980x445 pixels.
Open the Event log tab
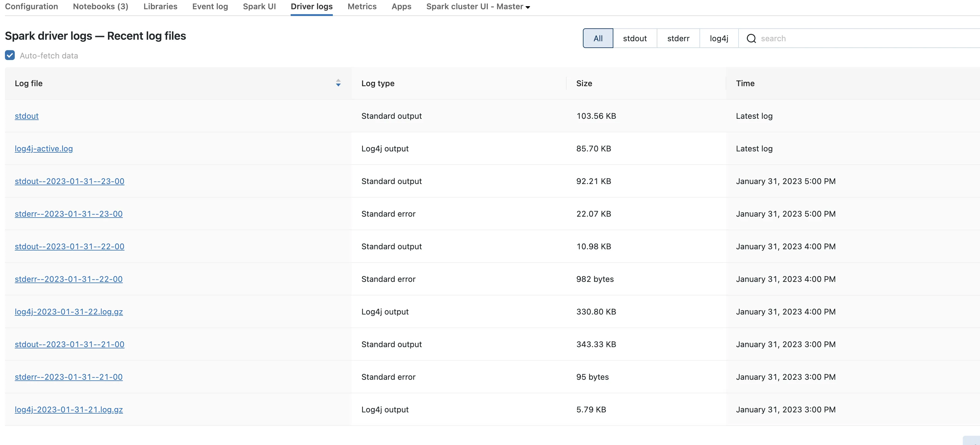click(x=210, y=6)
